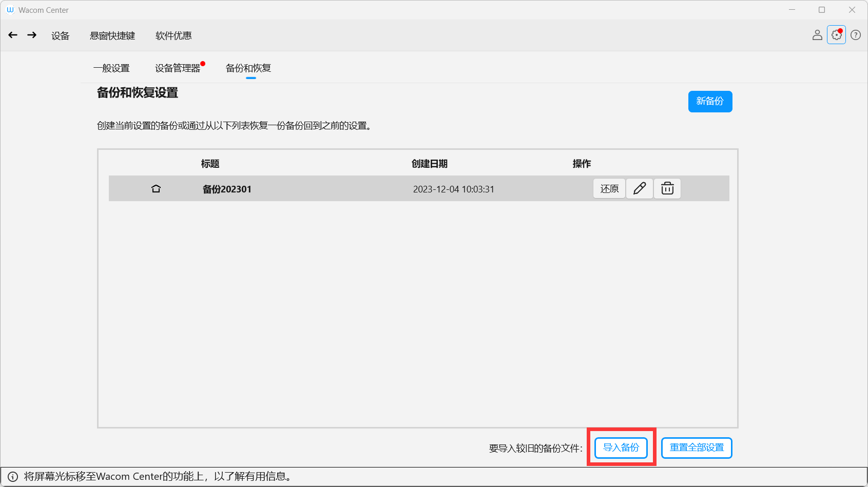Open the user account icon
Screen dimensions: 868x487
tap(817, 35)
